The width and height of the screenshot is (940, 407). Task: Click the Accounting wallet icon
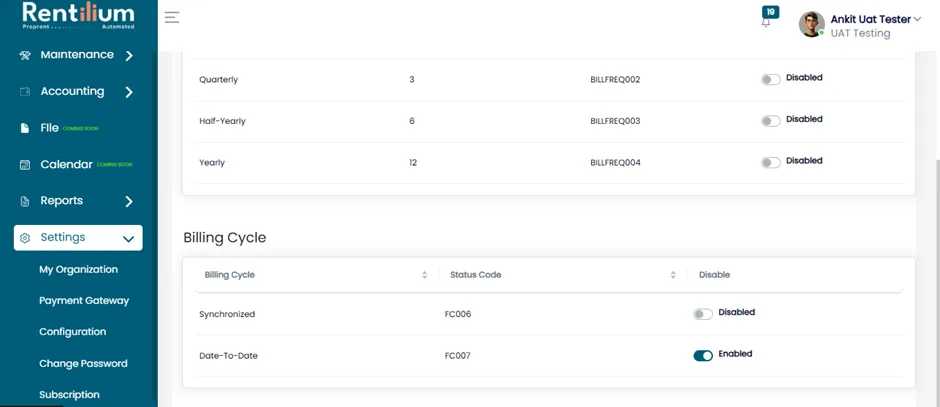click(x=25, y=92)
